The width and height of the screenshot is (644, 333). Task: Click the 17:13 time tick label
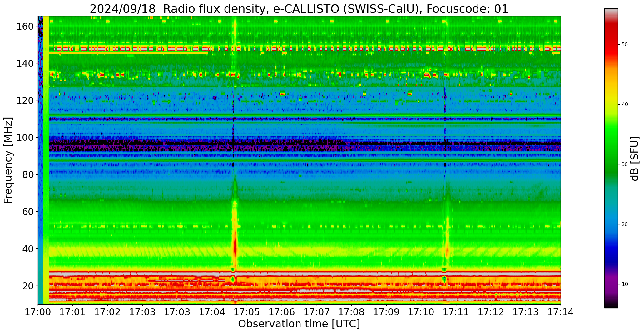point(526,312)
